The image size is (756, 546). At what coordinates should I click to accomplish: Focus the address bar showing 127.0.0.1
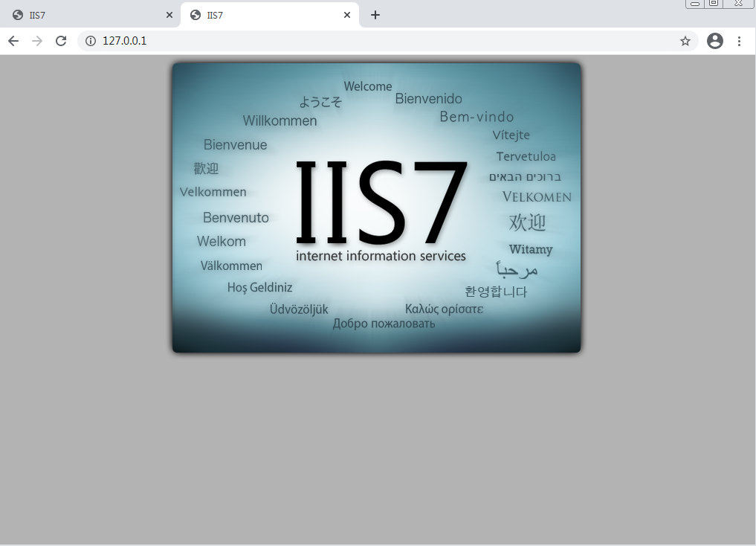point(387,41)
